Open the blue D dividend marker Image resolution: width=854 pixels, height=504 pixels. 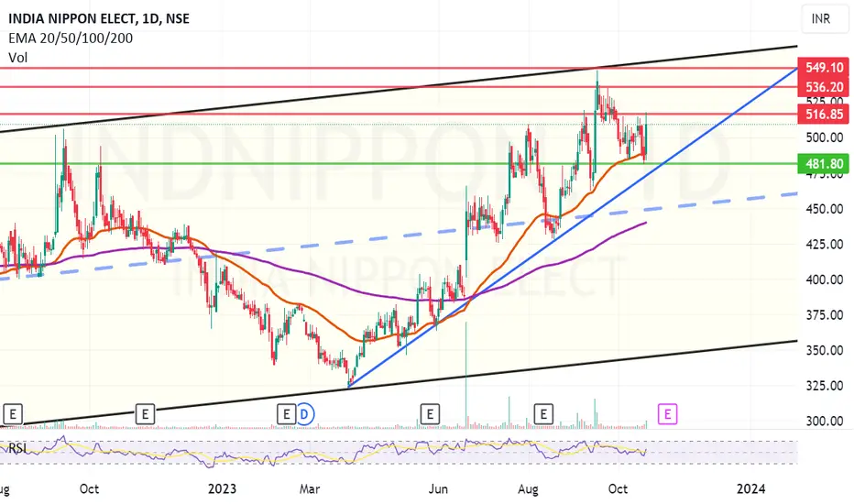pyautogui.click(x=304, y=414)
